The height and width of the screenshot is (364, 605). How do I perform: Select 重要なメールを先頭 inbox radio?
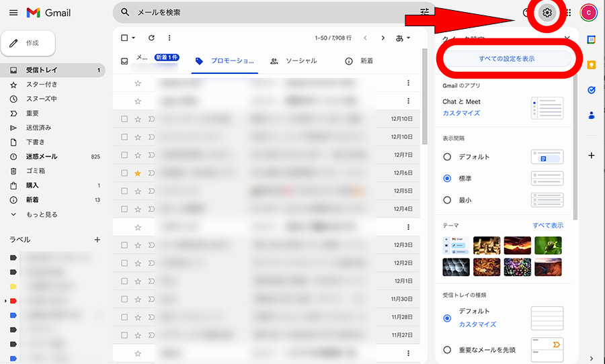coord(447,350)
